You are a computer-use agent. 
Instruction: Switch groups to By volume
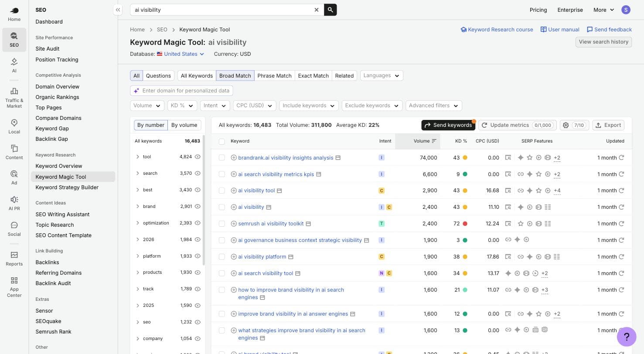184,125
